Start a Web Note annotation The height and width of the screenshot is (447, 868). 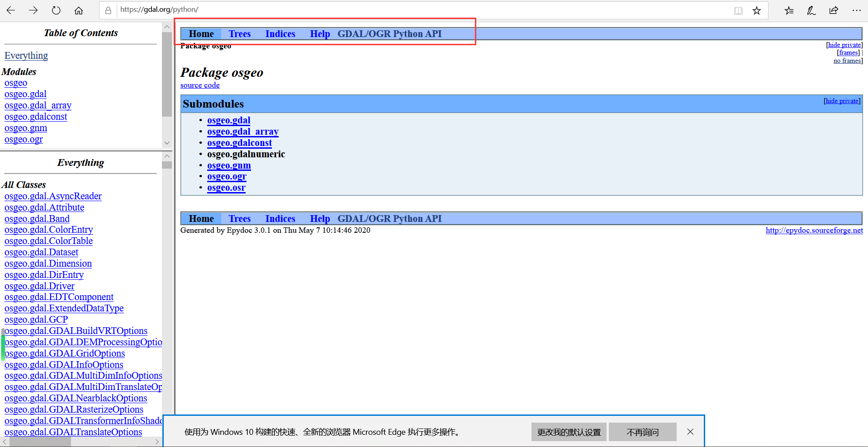coord(811,10)
